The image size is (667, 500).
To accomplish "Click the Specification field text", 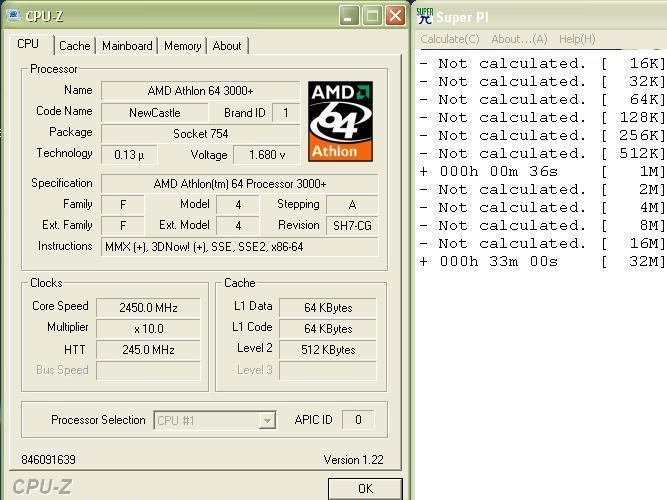I will (x=239, y=184).
